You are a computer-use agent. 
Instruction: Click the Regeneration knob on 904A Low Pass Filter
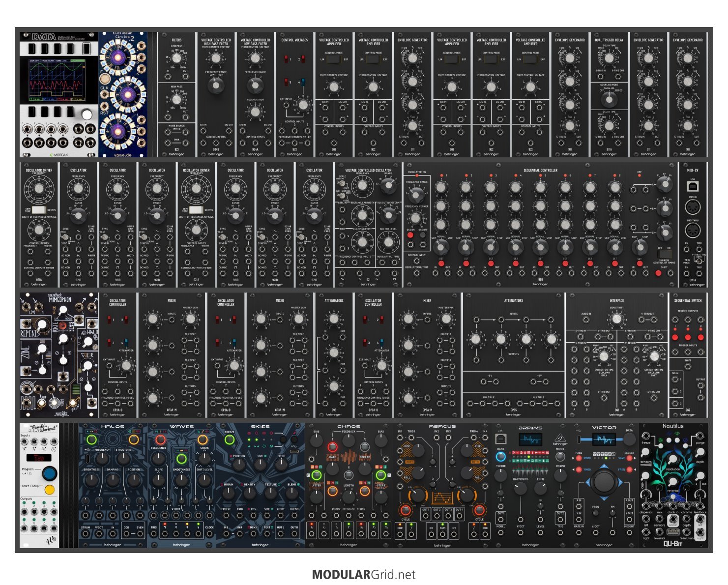(x=255, y=111)
